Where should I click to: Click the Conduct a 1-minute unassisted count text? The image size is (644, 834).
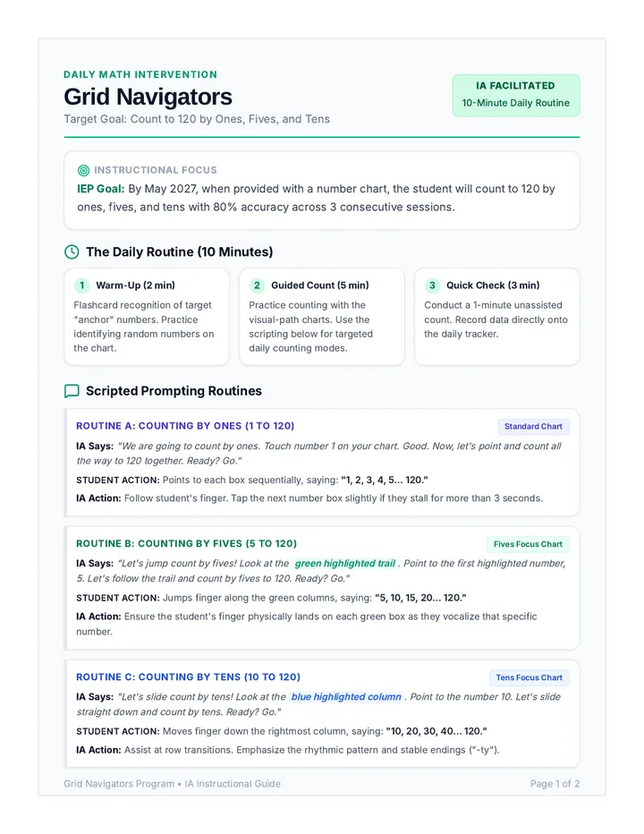pos(496,319)
